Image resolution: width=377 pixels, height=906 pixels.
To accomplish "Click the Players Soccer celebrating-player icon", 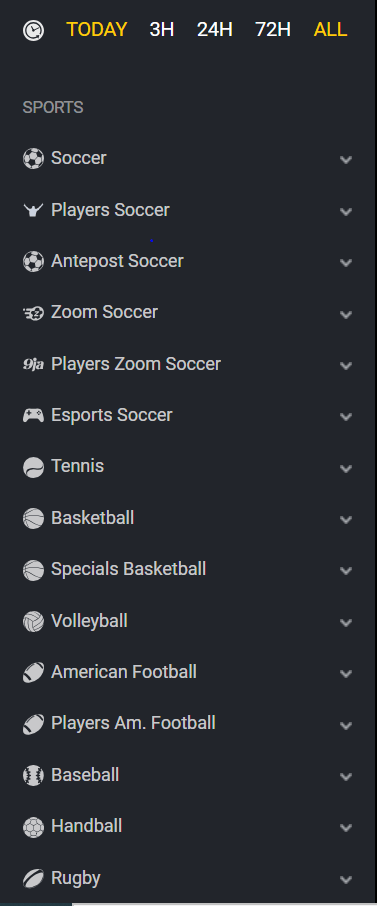I will pos(33,210).
